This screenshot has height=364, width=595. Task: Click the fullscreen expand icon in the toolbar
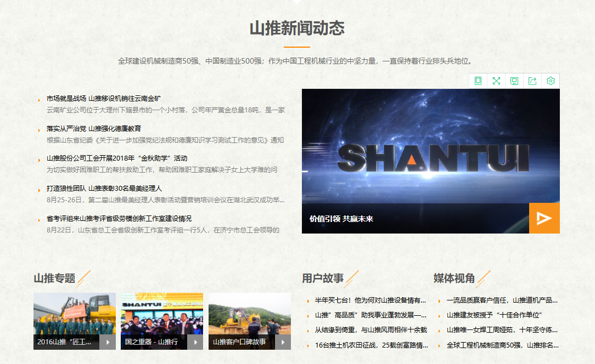[x=496, y=81]
